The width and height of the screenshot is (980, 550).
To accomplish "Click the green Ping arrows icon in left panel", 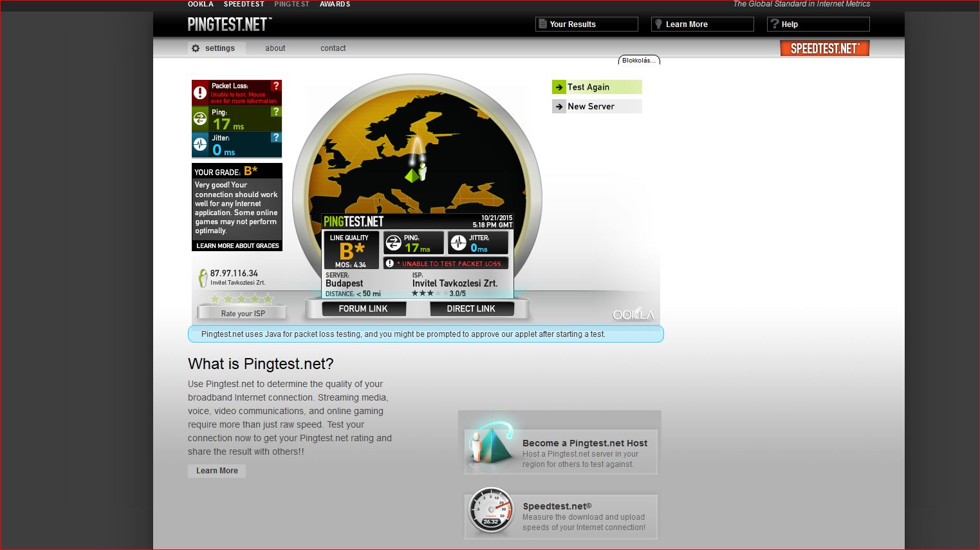I will click(x=200, y=119).
